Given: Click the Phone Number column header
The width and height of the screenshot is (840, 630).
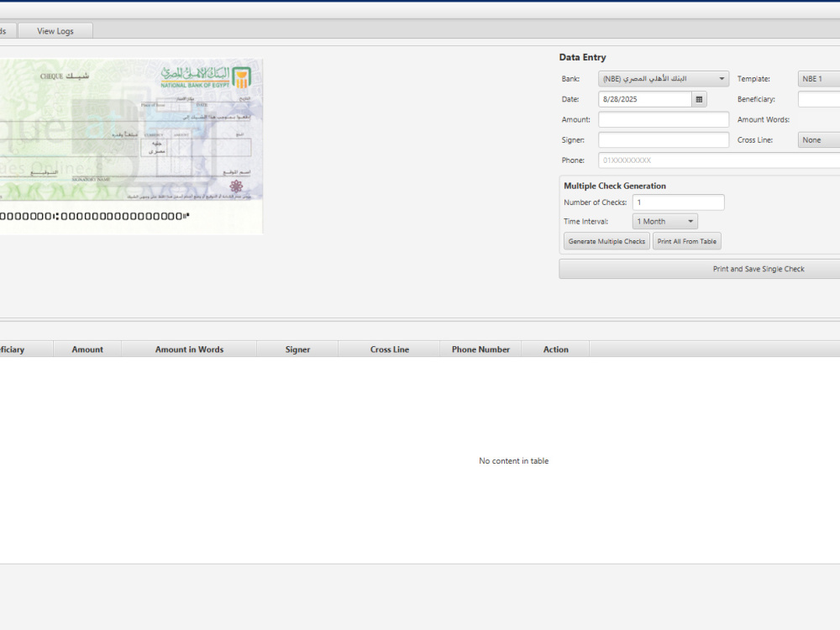Looking at the screenshot, I should pos(480,349).
